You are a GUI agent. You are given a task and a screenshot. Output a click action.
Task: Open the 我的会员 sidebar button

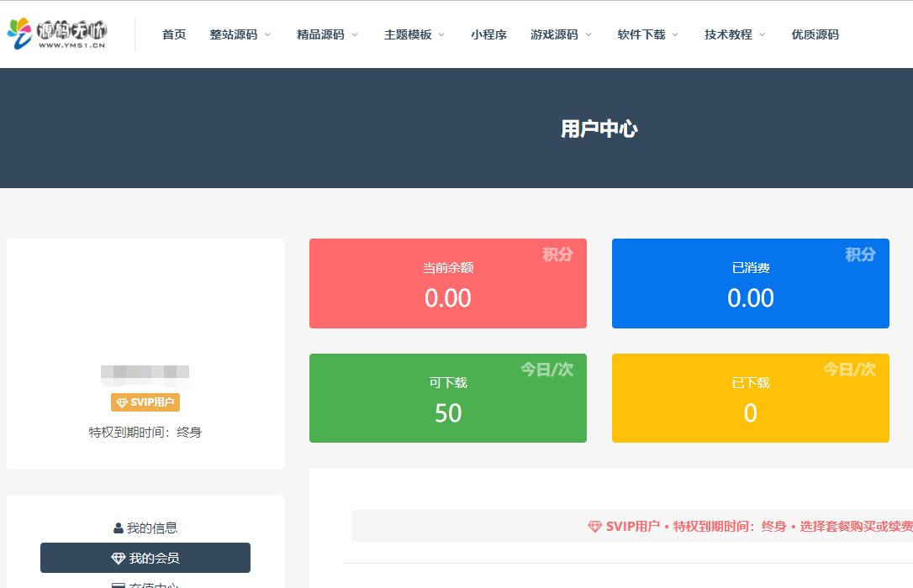coord(145,558)
